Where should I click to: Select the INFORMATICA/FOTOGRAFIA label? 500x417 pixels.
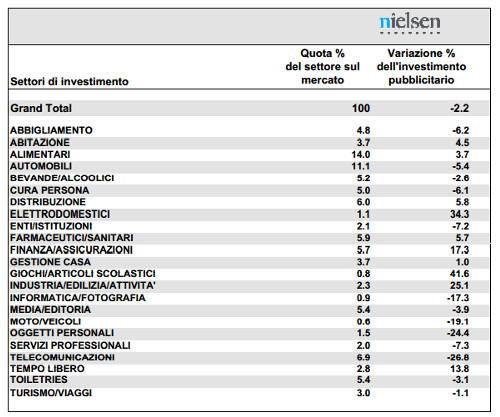point(78,298)
